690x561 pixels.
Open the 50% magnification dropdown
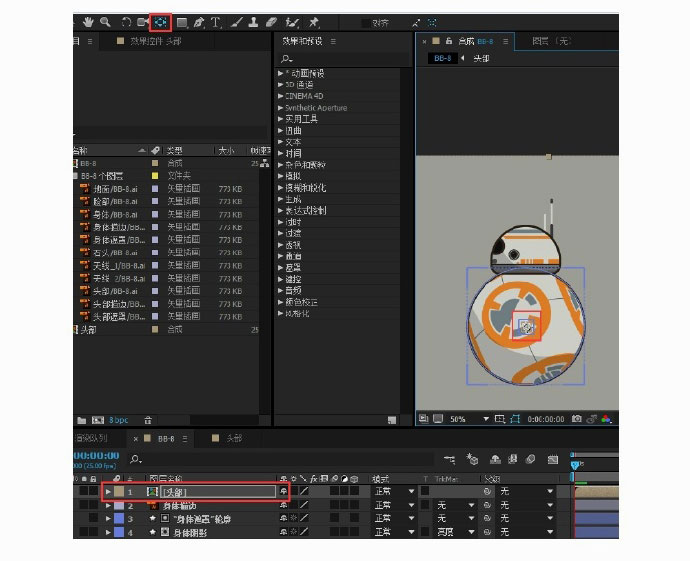(x=469, y=419)
